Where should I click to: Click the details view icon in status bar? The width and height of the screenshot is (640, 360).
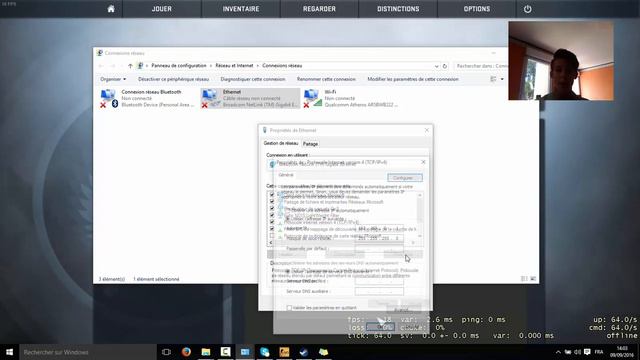[x=524, y=279]
